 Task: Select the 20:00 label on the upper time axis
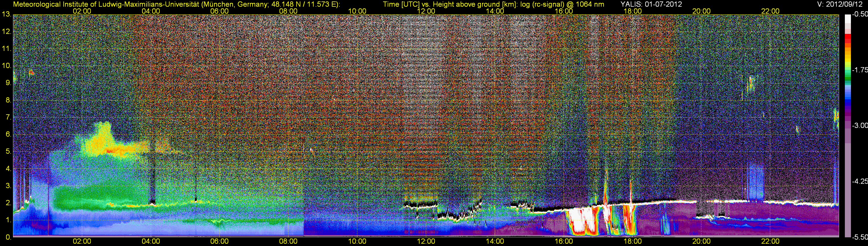(702, 11)
